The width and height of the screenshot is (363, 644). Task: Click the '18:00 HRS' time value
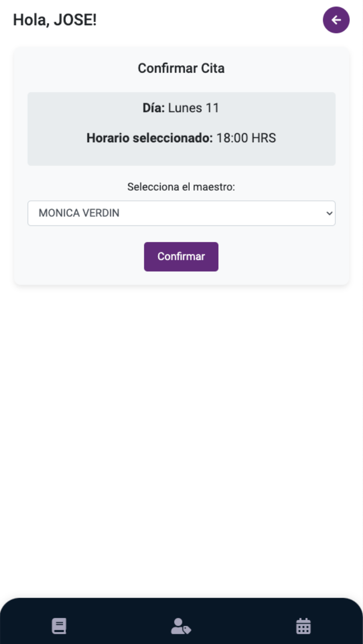tap(246, 138)
